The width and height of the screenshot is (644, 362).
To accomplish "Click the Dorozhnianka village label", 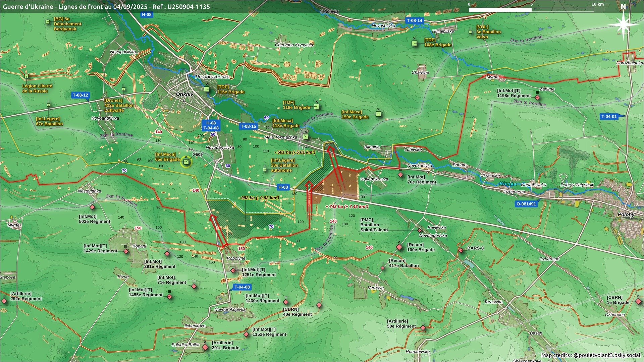I will tap(630, 63).
